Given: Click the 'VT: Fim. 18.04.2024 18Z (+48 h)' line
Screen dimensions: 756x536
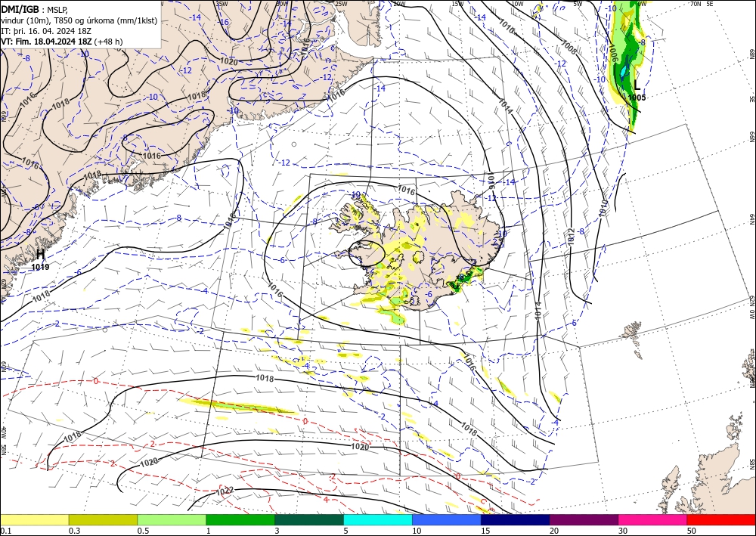Looking at the screenshot, I should coord(62,42).
